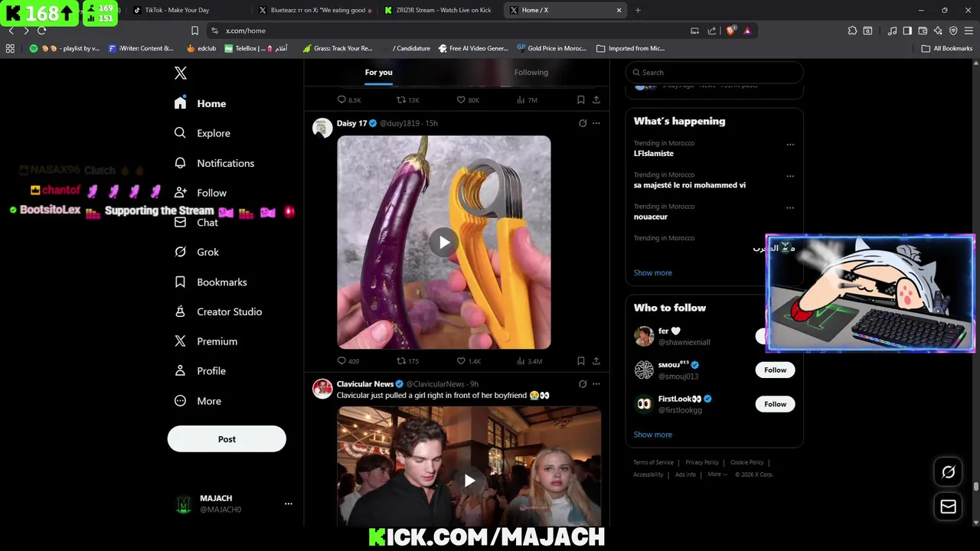The width and height of the screenshot is (980, 551).
Task: Open Brave Leo AI sparkle icon
Action: point(938,31)
